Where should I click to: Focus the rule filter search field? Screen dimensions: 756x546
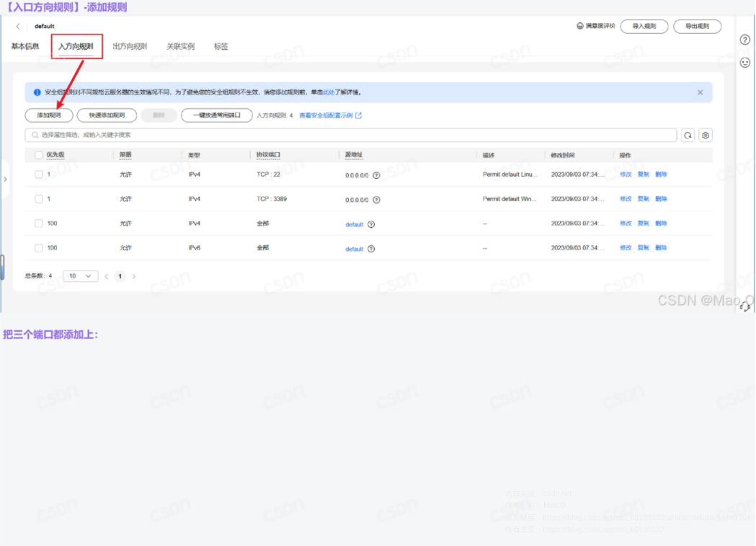(x=351, y=135)
